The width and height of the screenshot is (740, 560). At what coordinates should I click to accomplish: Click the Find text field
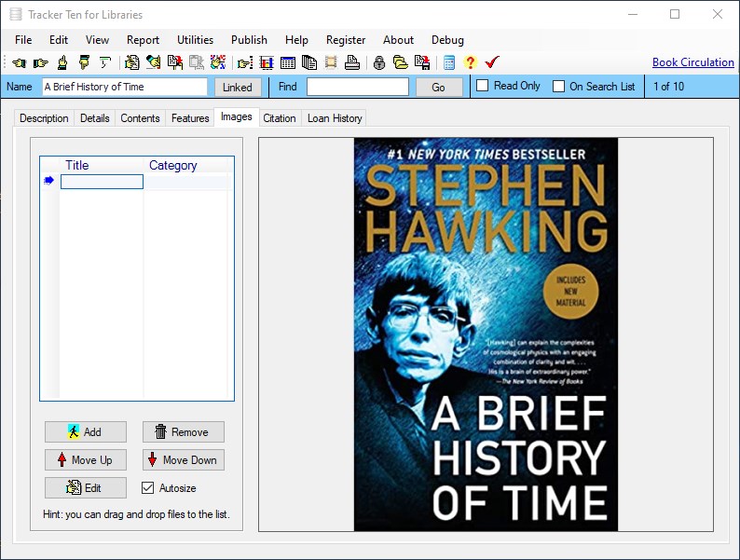click(358, 87)
